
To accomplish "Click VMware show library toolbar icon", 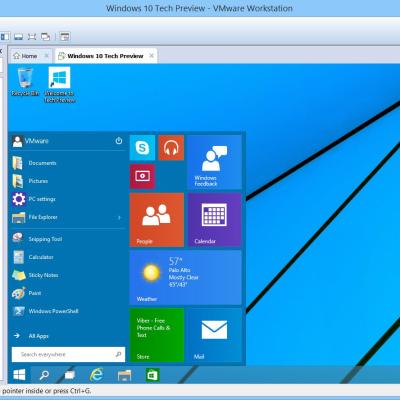I will pyautogui.click(x=5, y=37).
